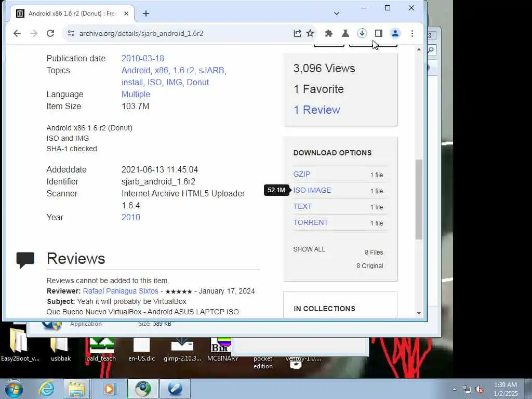Click the browser forward arrow
Screen dimensions: 532x399
34,33
